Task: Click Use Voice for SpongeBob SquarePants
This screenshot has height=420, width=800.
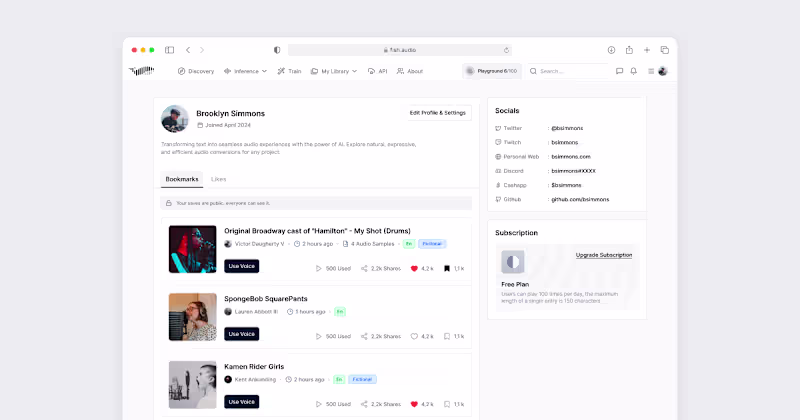Action: (x=241, y=334)
